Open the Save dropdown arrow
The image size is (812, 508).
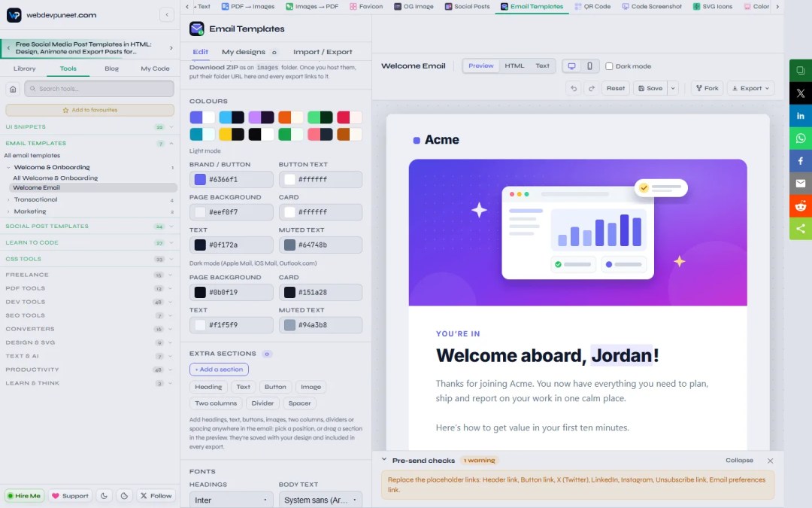[x=673, y=88]
